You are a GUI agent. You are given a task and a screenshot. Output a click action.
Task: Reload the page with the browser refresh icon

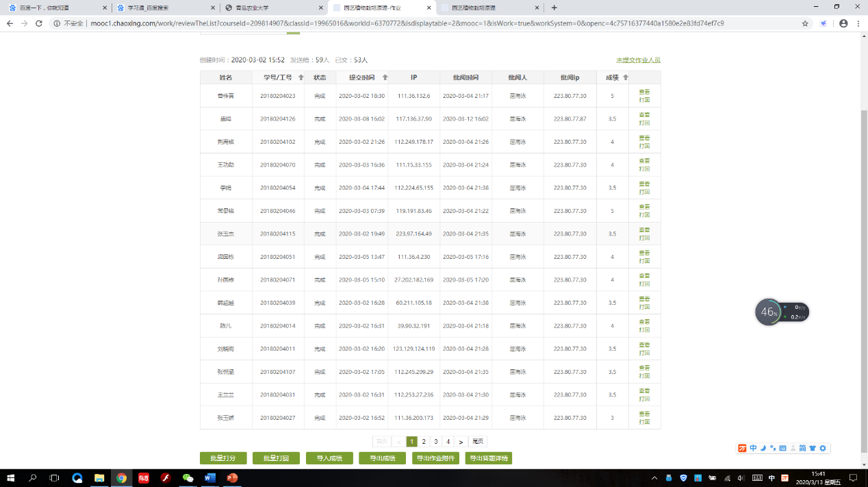[39, 23]
